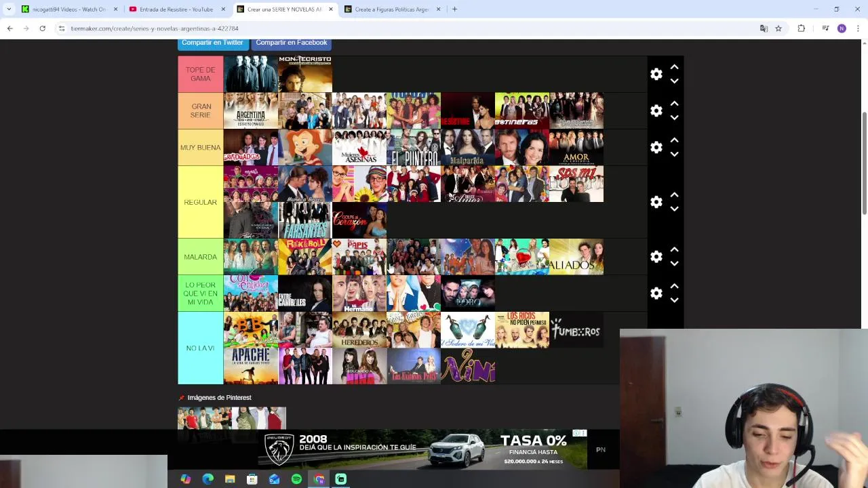This screenshot has width=868, height=488.
Task: Open settings gear for MALARDA tier
Action: (656, 257)
